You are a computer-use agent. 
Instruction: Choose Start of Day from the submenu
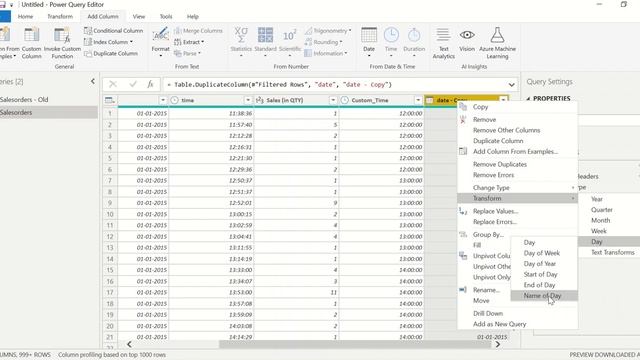point(544,274)
